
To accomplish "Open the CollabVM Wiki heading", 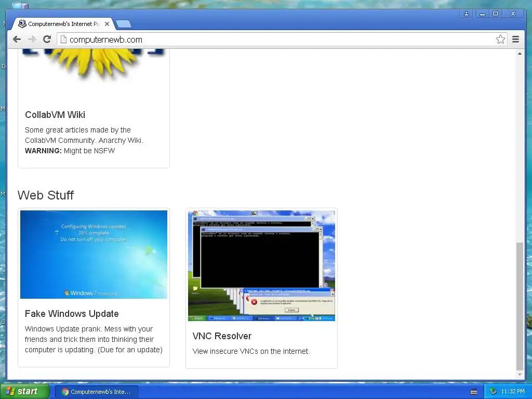I will tap(55, 115).
